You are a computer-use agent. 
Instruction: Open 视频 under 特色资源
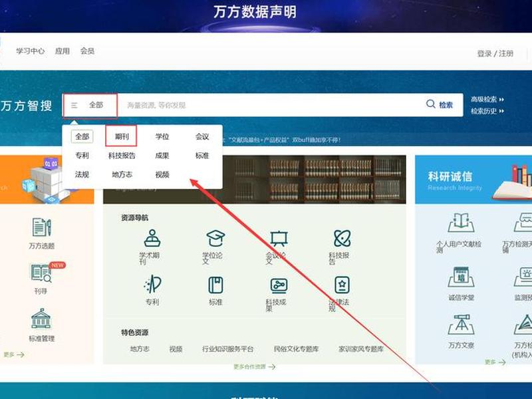point(176,348)
